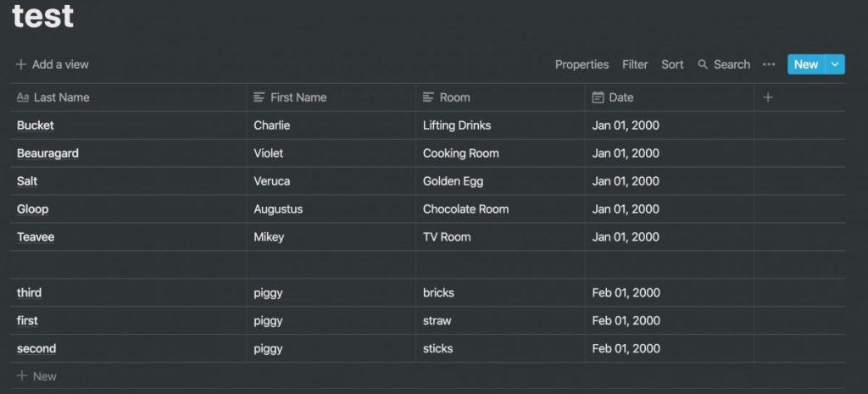This screenshot has height=394, width=868.
Task: Click the calendar icon in Date header
Action: point(598,97)
